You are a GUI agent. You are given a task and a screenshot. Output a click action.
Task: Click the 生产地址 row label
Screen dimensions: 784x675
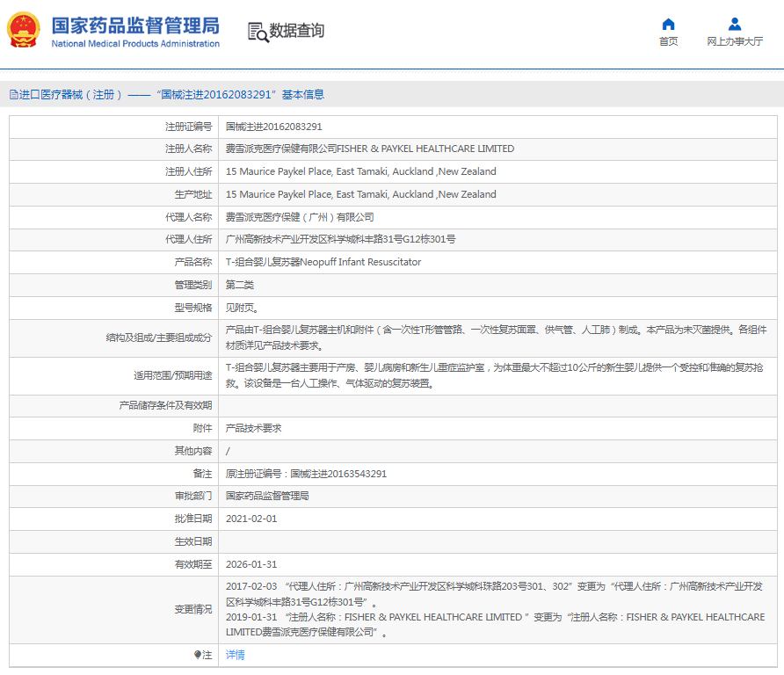pyautogui.click(x=193, y=194)
